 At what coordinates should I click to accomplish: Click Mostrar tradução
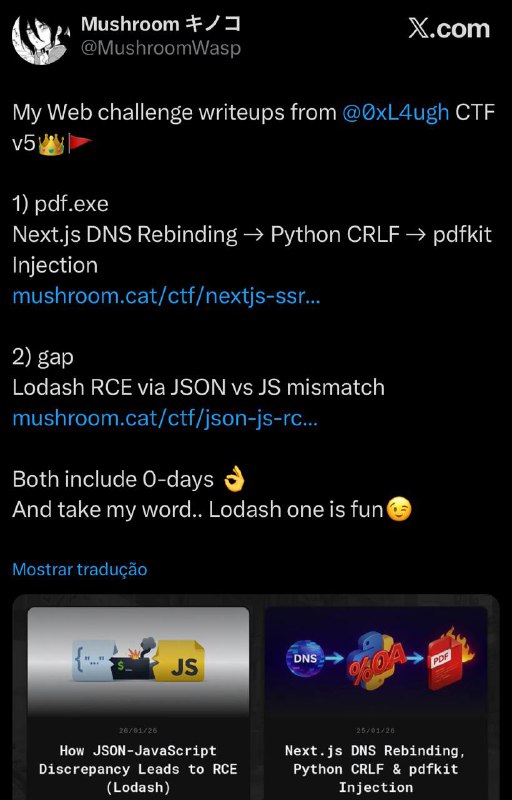[x=80, y=569]
